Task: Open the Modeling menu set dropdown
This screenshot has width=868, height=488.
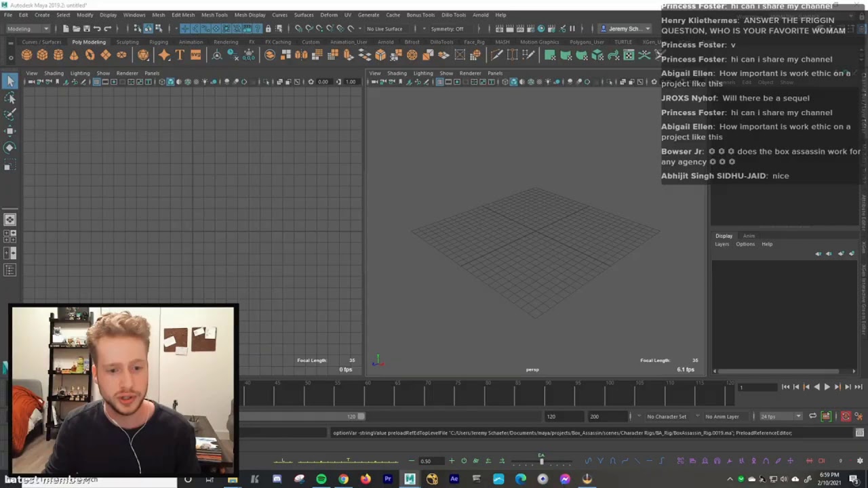Action: tap(28, 28)
